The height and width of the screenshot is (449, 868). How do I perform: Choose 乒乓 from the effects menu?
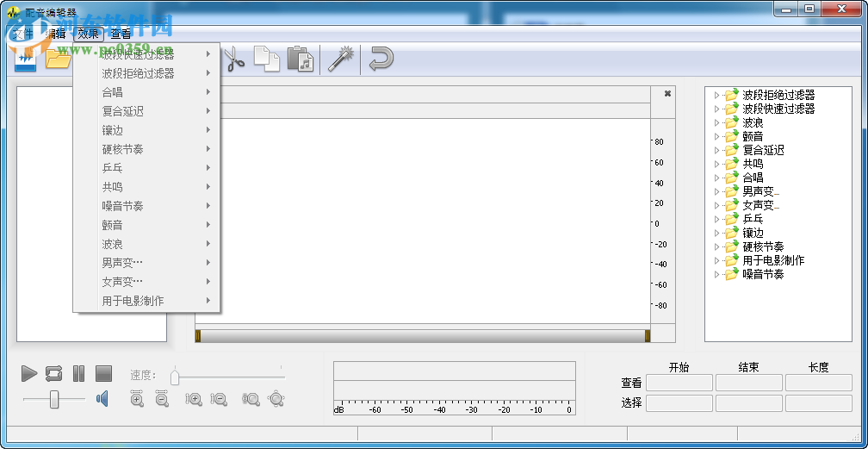click(146, 168)
